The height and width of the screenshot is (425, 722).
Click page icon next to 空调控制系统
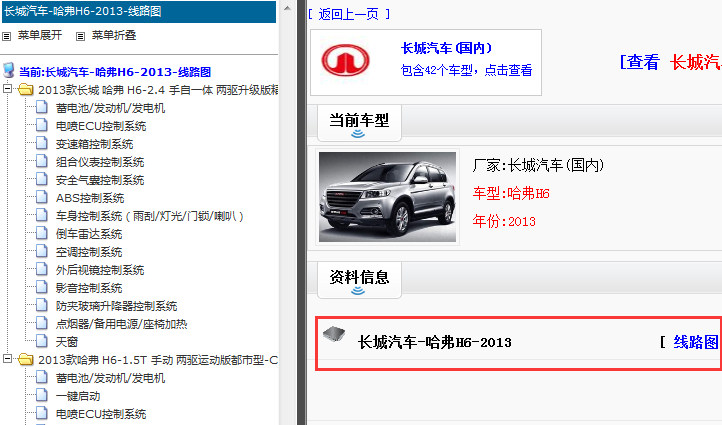[42, 251]
